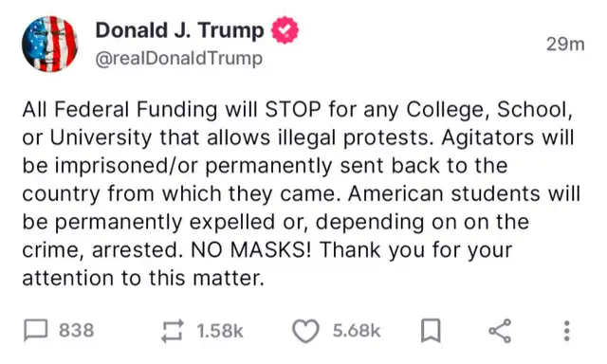Click the ReTruth repost arrows icon

tap(172, 331)
